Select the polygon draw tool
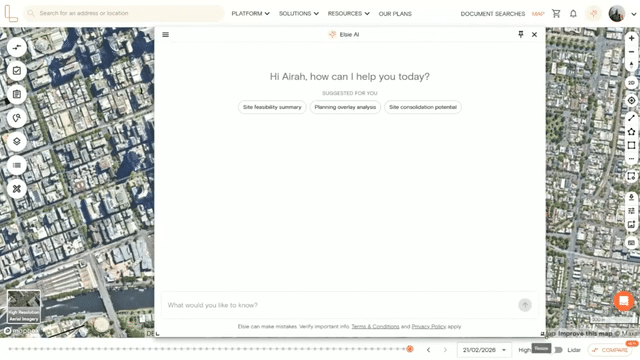The height and width of the screenshot is (360, 640). pos(631,131)
